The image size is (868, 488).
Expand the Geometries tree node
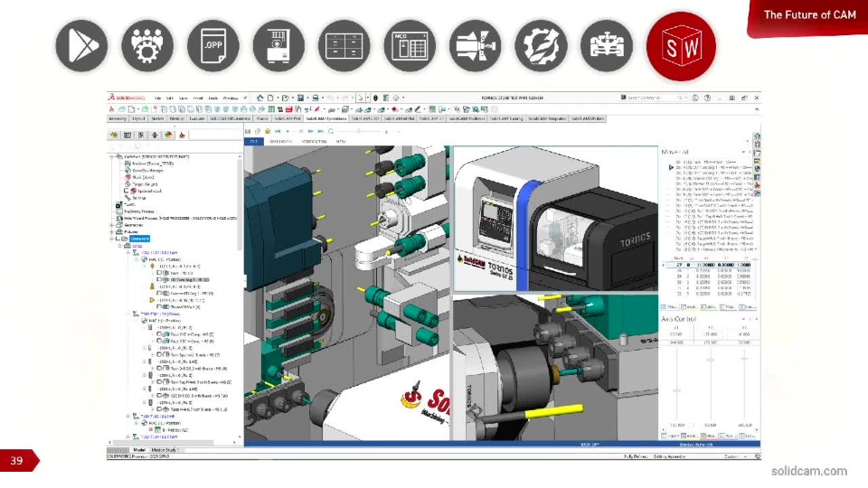coord(111,225)
